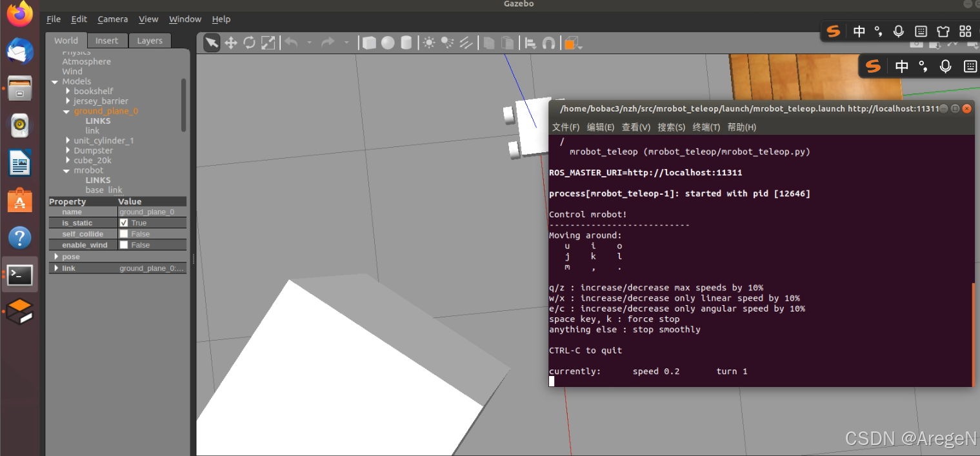
Task: Add a directional light
Action: 466,43
